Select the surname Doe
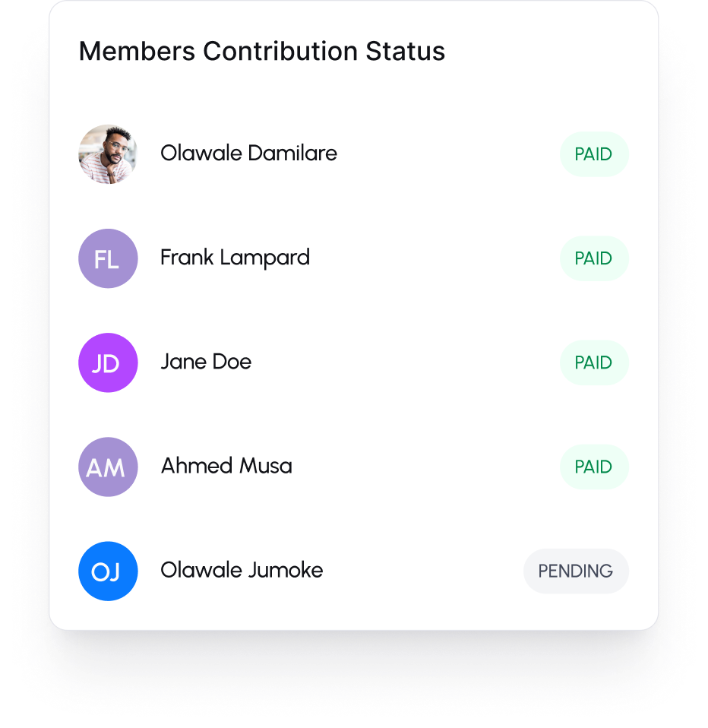The image size is (708, 728). 232,362
